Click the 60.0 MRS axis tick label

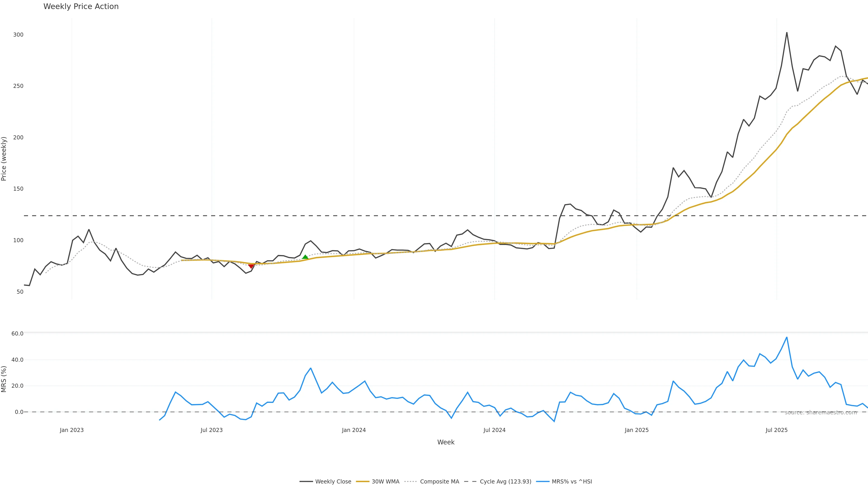coord(17,333)
